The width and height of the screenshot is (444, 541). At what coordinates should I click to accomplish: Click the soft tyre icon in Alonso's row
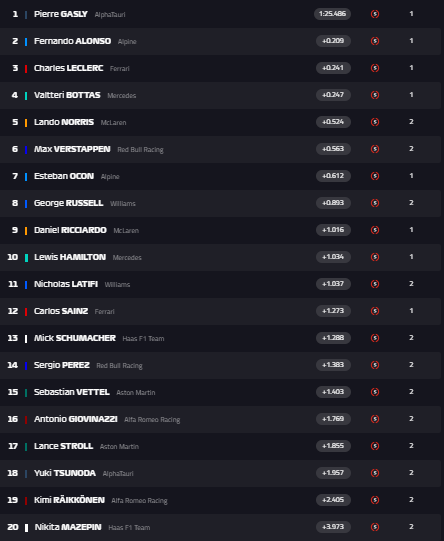click(375, 41)
